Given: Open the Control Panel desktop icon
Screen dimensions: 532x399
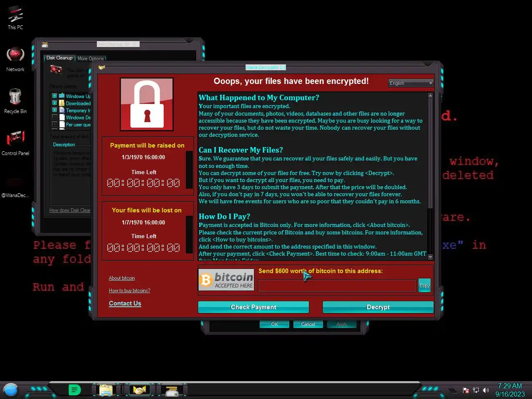Looking at the screenshot, I should (15, 143).
